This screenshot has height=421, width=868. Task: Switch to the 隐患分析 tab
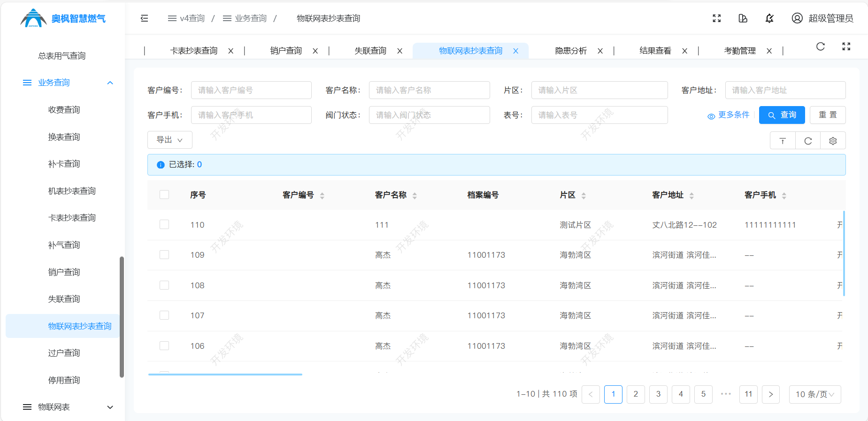pos(571,51)
